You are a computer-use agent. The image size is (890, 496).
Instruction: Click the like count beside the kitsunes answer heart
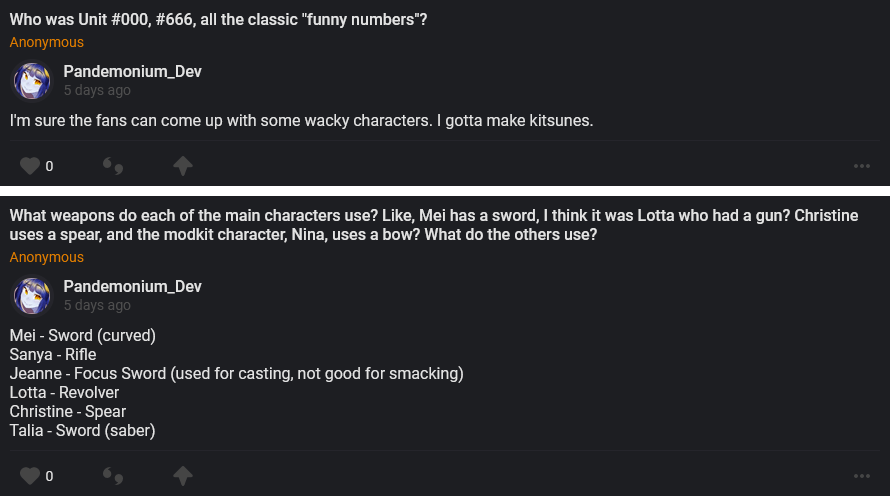49,166
